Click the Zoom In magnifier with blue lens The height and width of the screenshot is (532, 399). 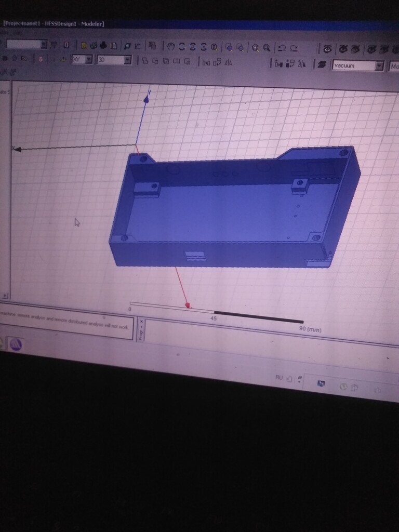[229, 47]
